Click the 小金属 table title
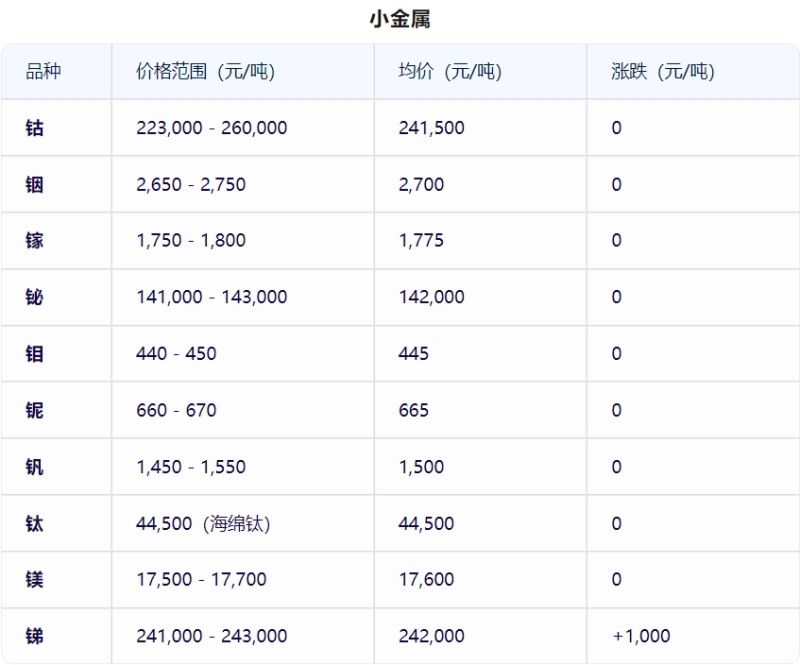 tap(400, 19)
